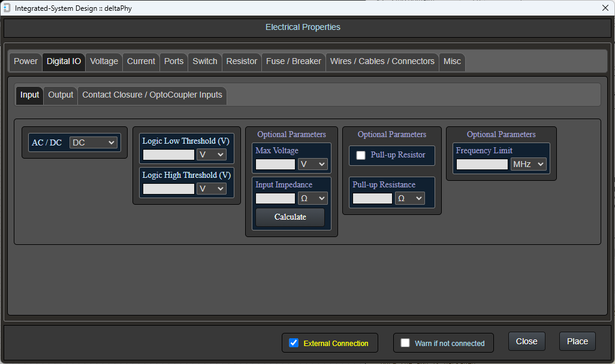This screenshot has height=364, width=615.
Task: Open the Fuse / Breaker tab
Action: 293,62
